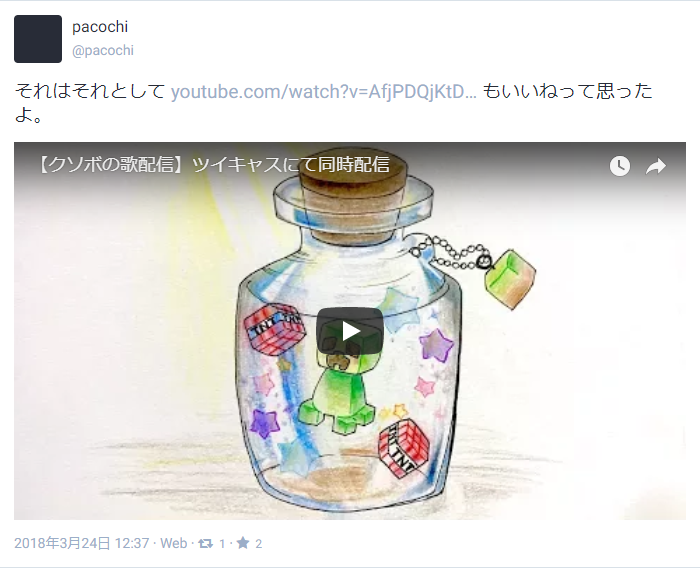Click the timestamp 2018年3月24日 12:37

tap(81, 543)
